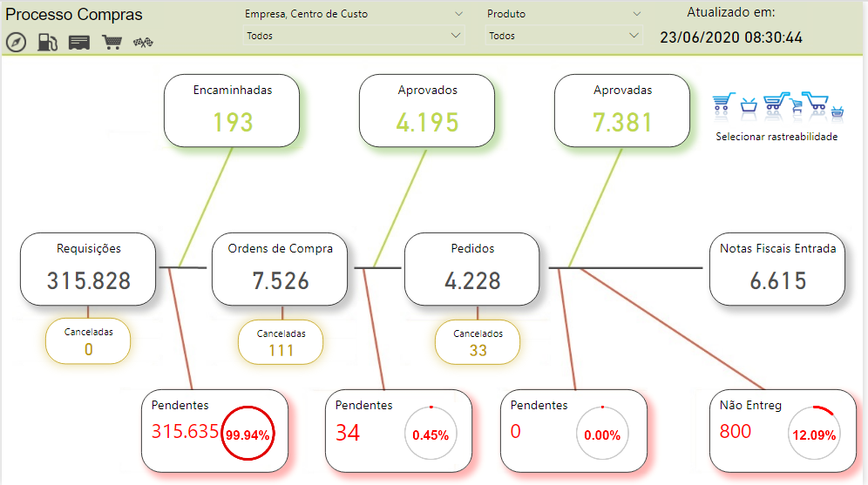The width and height of the screenshot is (868, 485).
Task: Open the dark shopping cart page icon
Action: (x=112, y=43)
